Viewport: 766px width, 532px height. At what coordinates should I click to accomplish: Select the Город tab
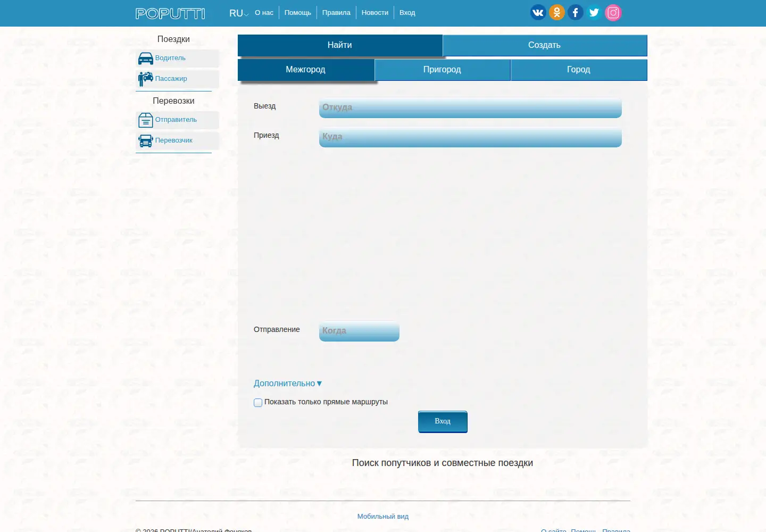click(579, 70)
